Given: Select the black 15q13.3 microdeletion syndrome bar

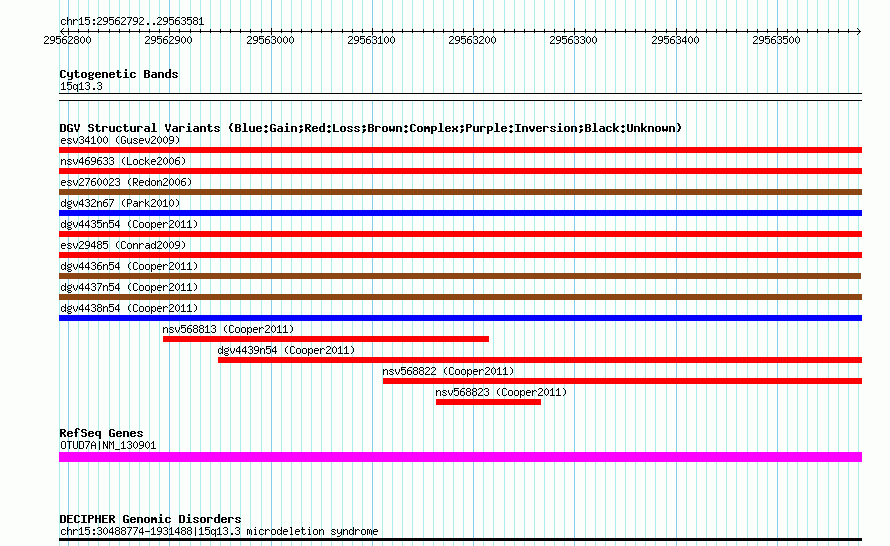Looking at the screenshot, I should [460, 539].
